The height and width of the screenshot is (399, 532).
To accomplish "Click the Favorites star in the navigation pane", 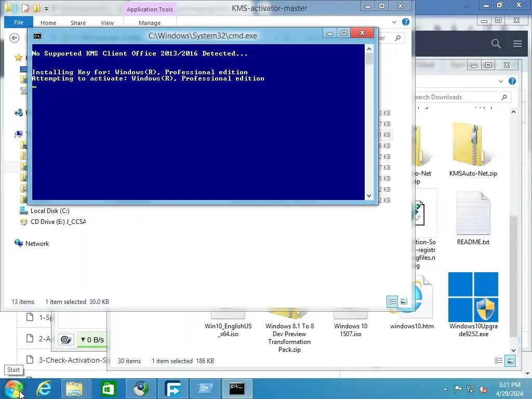I will [x=18, y=58].
